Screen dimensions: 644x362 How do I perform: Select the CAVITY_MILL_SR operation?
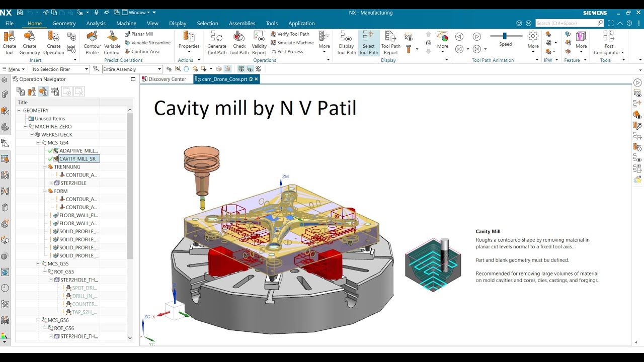click(77, 159)
